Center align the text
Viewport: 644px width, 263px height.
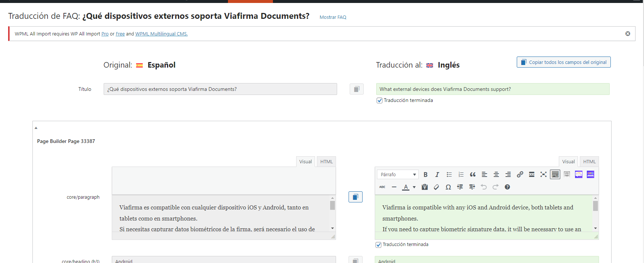(496, 175)
